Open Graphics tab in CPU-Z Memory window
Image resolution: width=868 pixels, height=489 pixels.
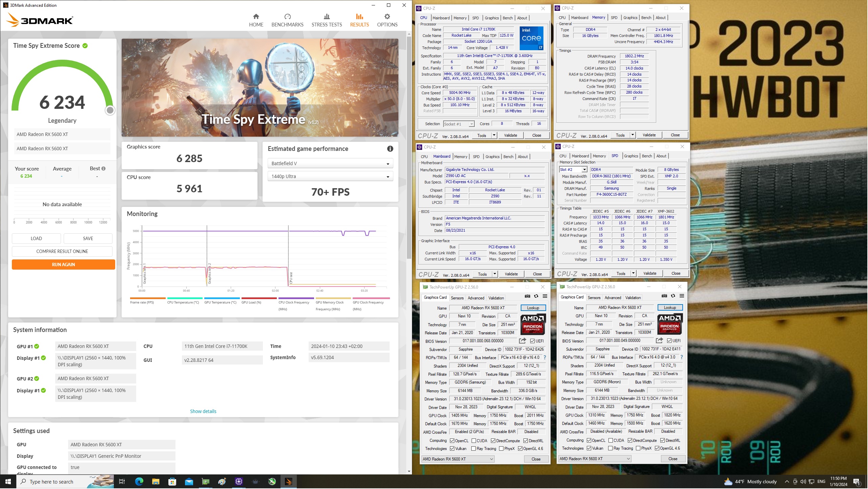(631, 18)
